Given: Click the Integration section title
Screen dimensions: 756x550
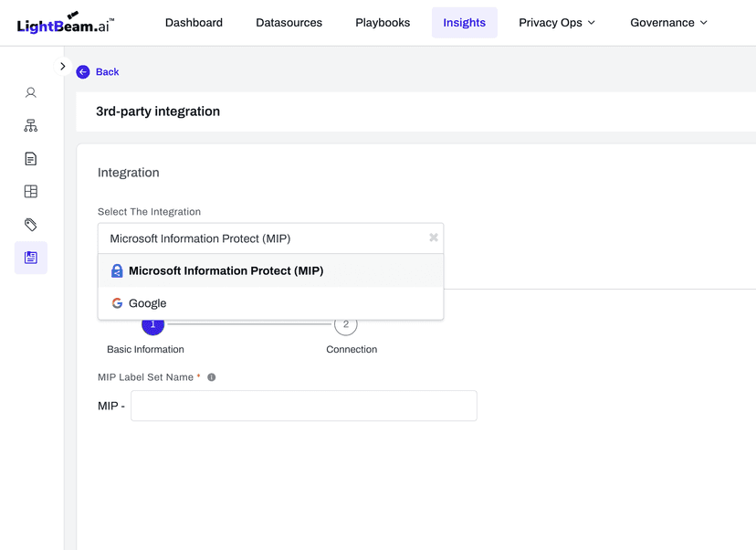Looking at the screenshot, I should (128, 173).
